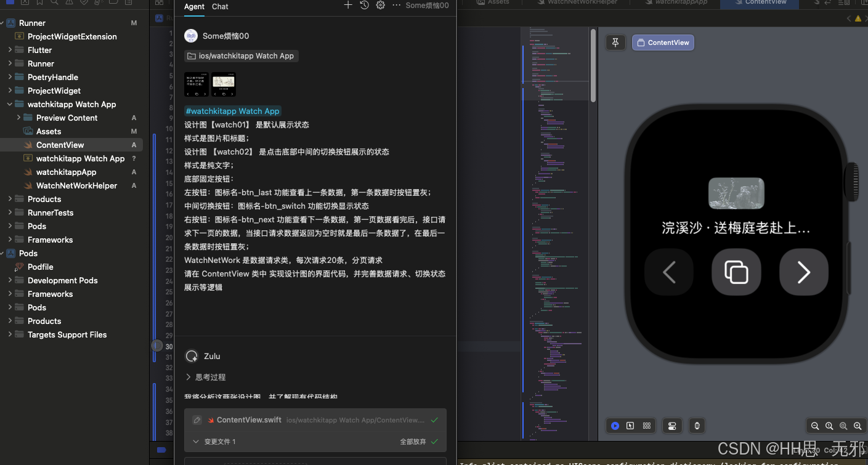Screen dimensions: 868x465
Task: Tap the next arrow button on watch preview
Action: pos(803,272)
